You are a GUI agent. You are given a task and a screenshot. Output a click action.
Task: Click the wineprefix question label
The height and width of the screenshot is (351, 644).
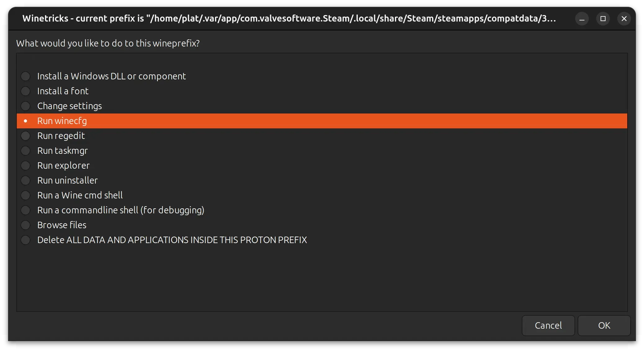pos(108,43)
